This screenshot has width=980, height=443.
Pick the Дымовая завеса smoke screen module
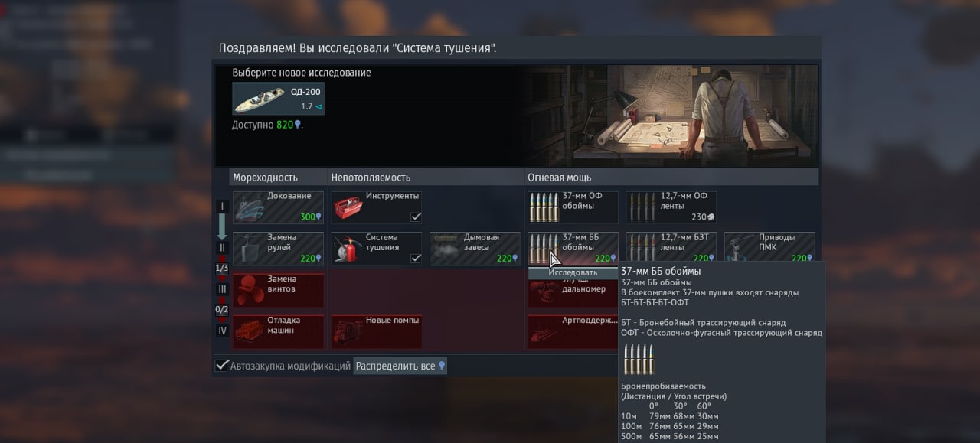[475, 249]
